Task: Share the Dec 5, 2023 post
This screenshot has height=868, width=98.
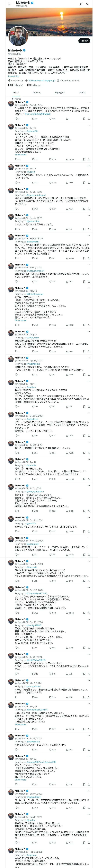Action: tap(89, 229)
